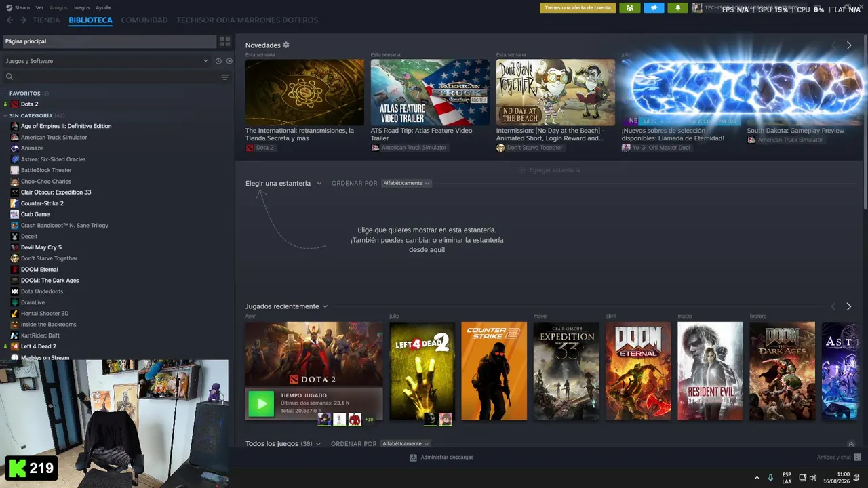Screen dimensions: 868x488
Task: Click the Age of Empires II list icon
Action: 15,126
